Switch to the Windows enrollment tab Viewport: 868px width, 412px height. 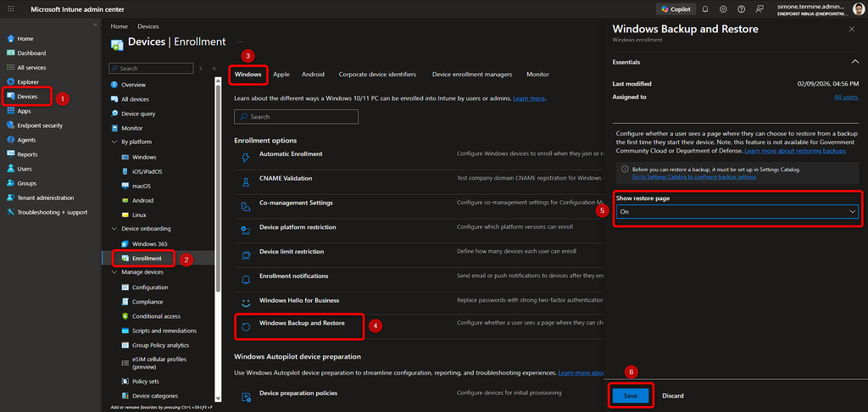click(248, 75)
